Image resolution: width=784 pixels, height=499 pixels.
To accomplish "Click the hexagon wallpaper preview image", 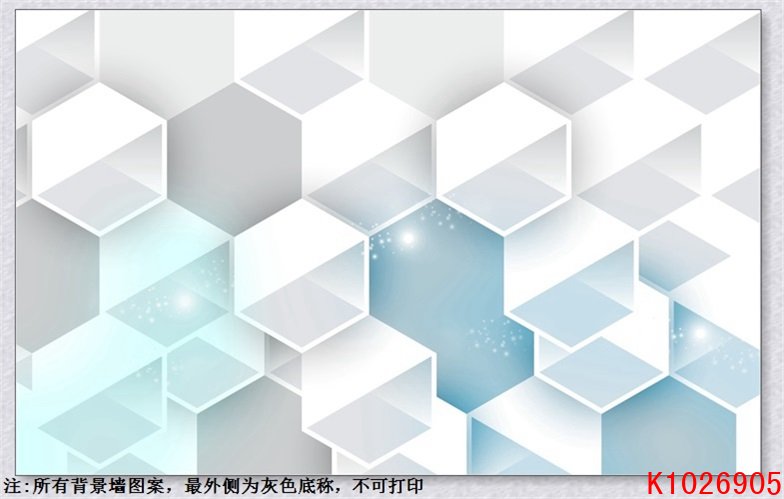I will coord(388,242).
